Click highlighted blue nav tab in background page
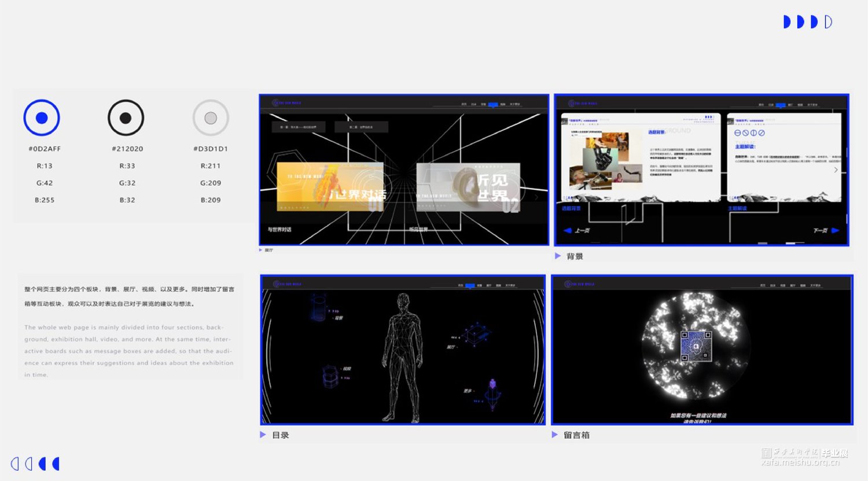Viewport: 868px width, 481px height. tap(781, 105)
